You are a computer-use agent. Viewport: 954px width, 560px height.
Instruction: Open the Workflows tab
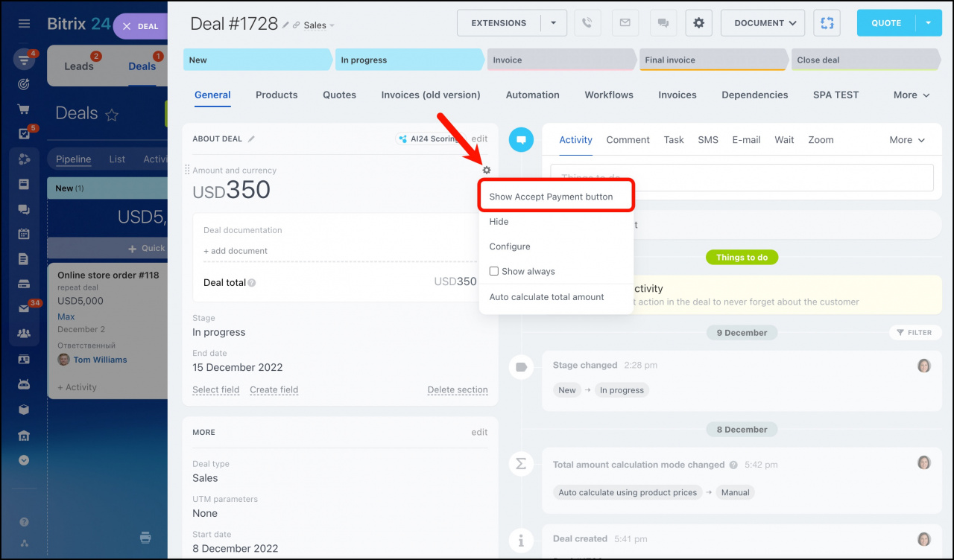pyautogui.click(x=609, y=95)
